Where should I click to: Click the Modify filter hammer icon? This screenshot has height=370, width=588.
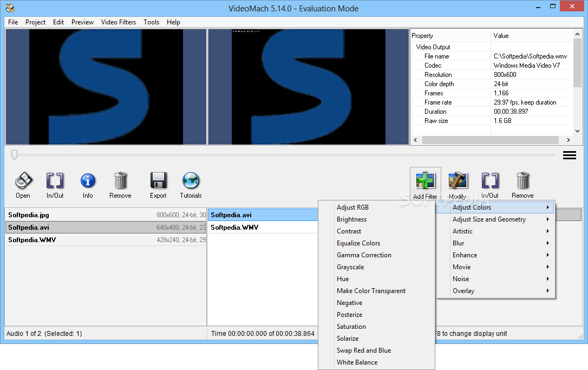458,181
